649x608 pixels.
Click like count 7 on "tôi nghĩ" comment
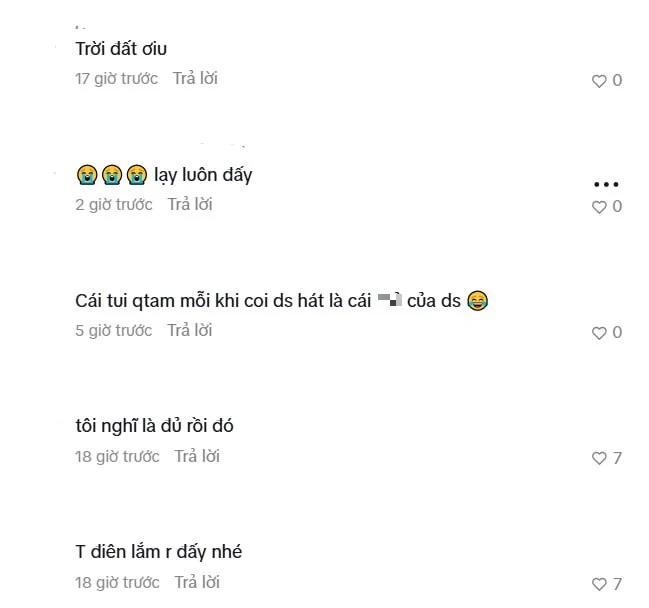click(617, 458)
